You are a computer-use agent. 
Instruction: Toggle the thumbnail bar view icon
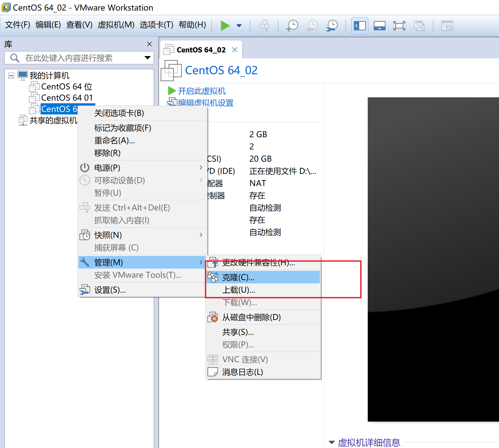click(380, 25)
